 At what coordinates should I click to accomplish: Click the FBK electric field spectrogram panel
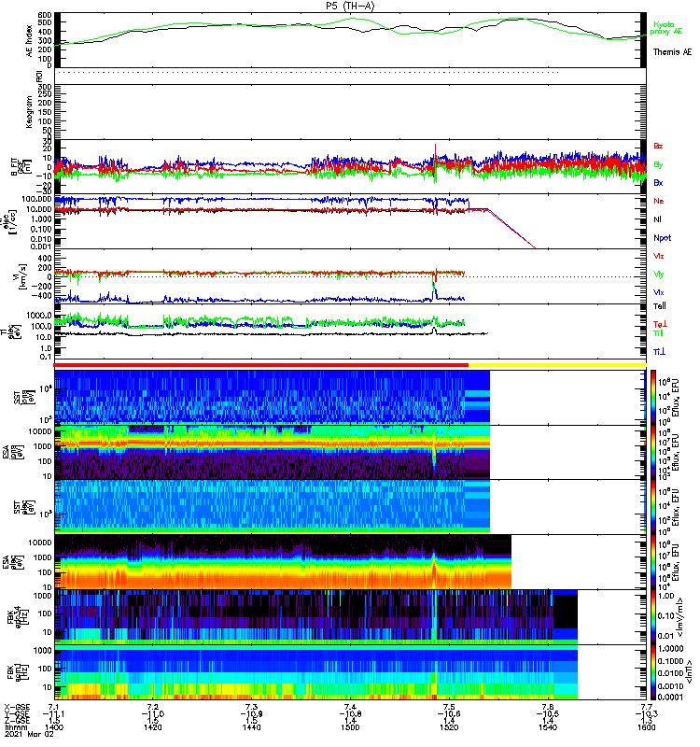pyautogui.click(x=316, y=617)
